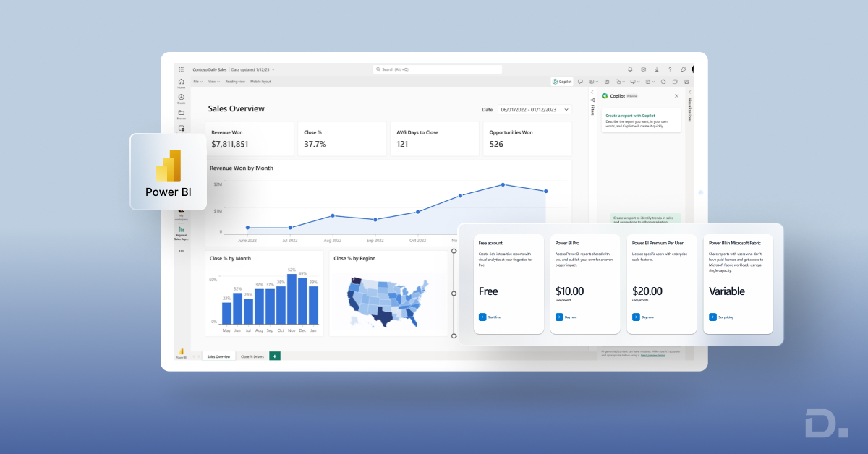868x454 pixels.
Task: Open Copilot from the report toolbar
Action: [x=562, y=81]
